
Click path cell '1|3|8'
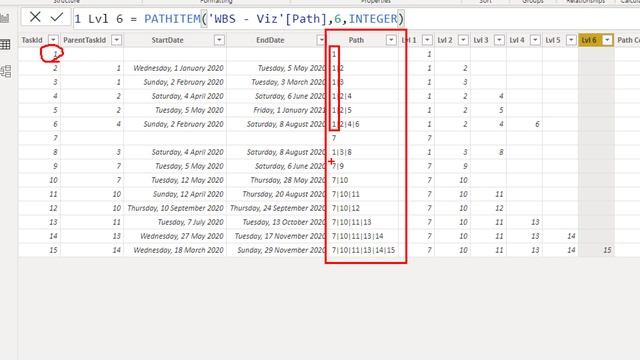342,152
